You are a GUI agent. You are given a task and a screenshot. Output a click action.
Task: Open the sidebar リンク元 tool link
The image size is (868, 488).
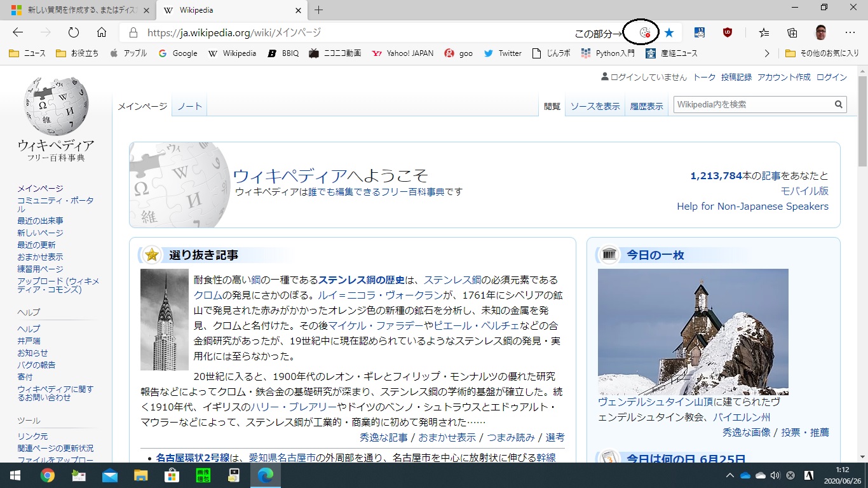click(32, 437)
